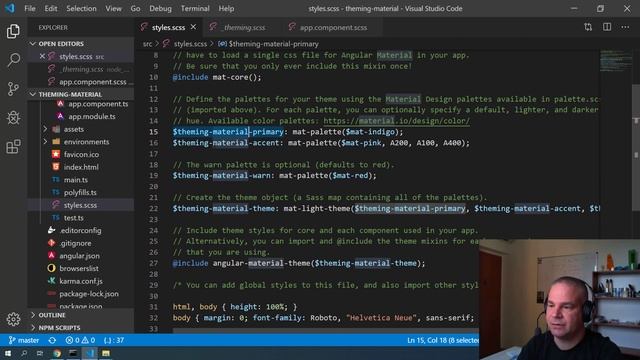640x360 pixels.
Task: Switch to the _theming.scss tab
Action: click(x=243, y=27)
